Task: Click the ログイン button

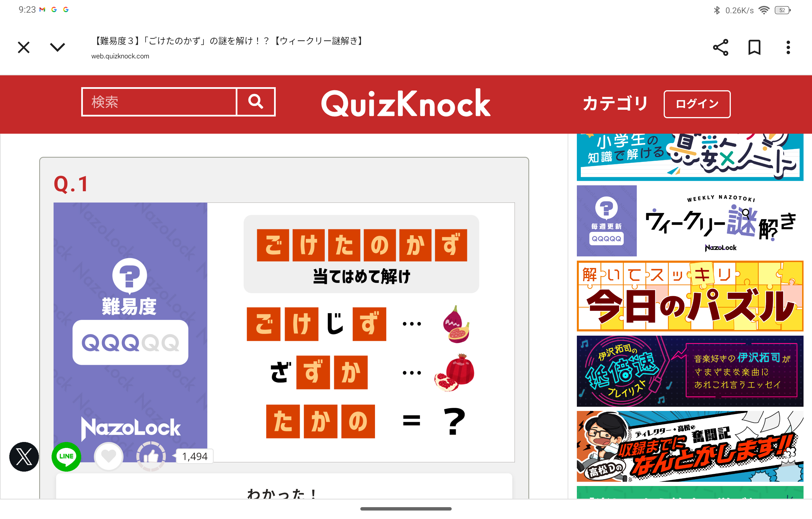Action: pos(697,104)
